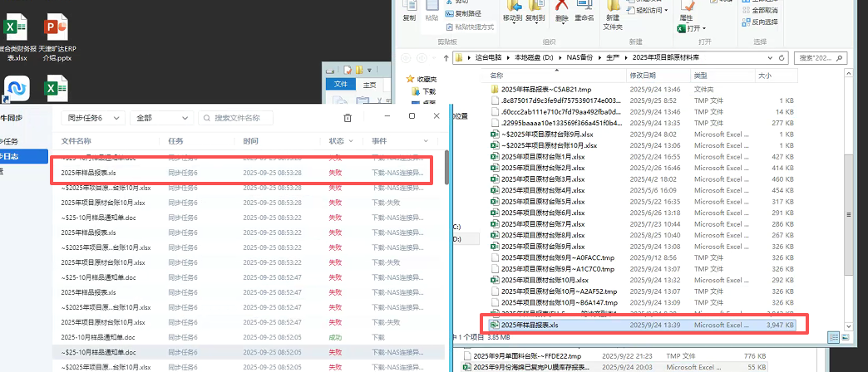Click the up arrow in Explorer navigation
The height and width of the screenshot is (372, 868).
tap(446, 57)
